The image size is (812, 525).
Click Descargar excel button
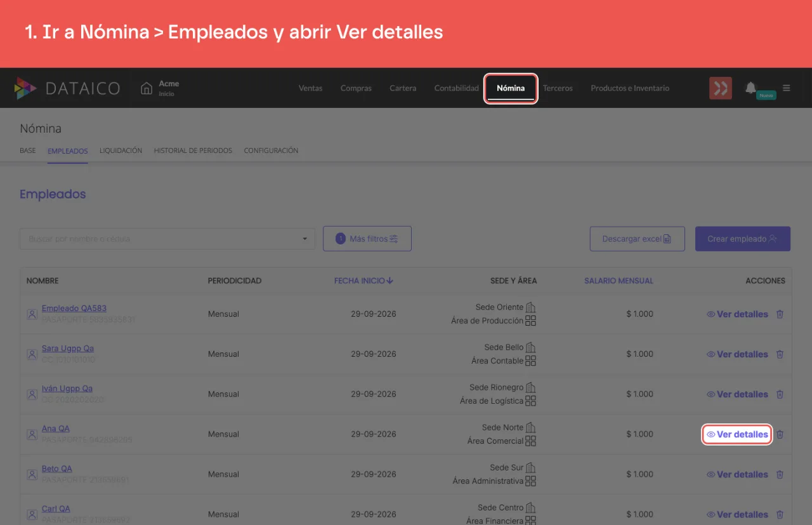pos(637,239)
